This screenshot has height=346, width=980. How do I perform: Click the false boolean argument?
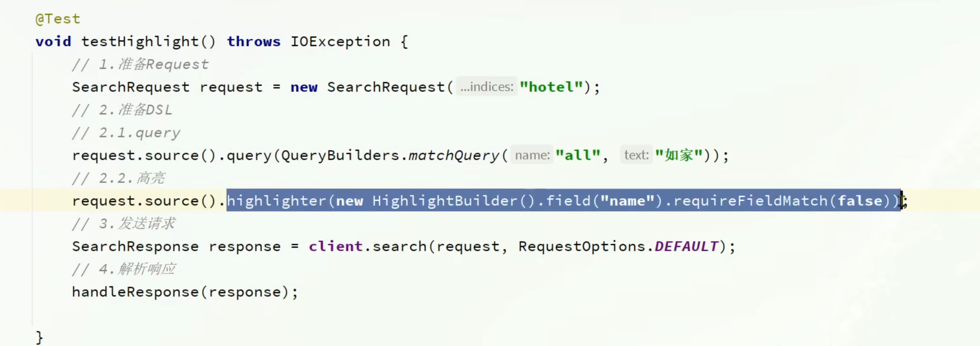coord(860,201)
